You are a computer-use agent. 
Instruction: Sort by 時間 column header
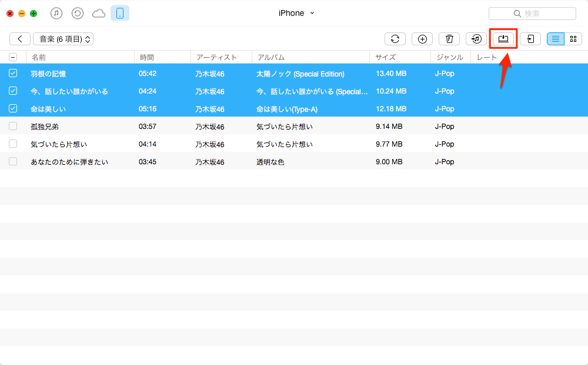[x=163, y=58]
